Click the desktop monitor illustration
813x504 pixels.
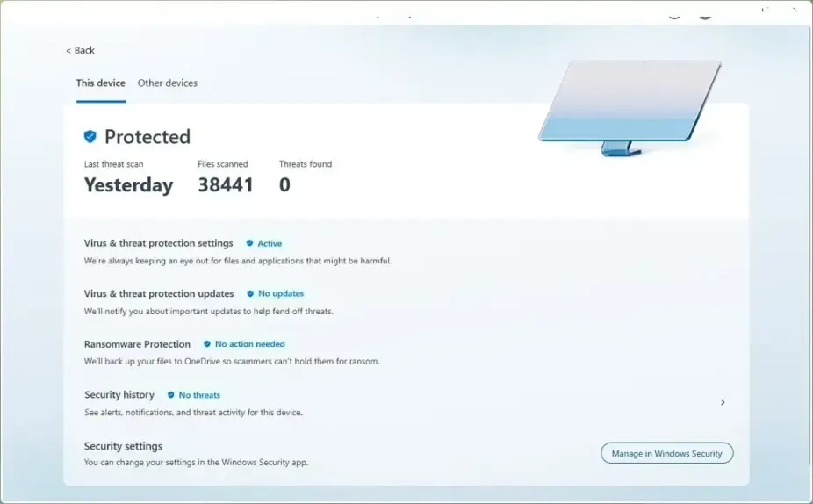point(629,107)
